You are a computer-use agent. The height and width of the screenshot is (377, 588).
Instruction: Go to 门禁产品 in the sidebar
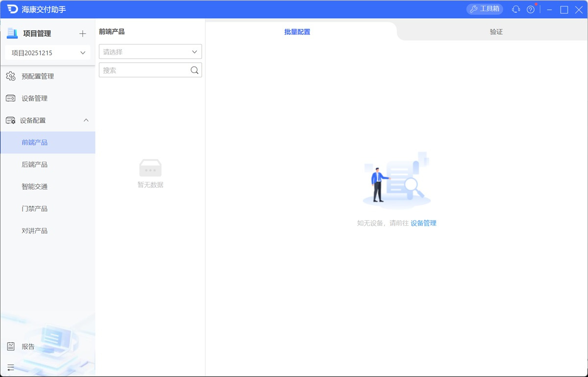[35, 209]
